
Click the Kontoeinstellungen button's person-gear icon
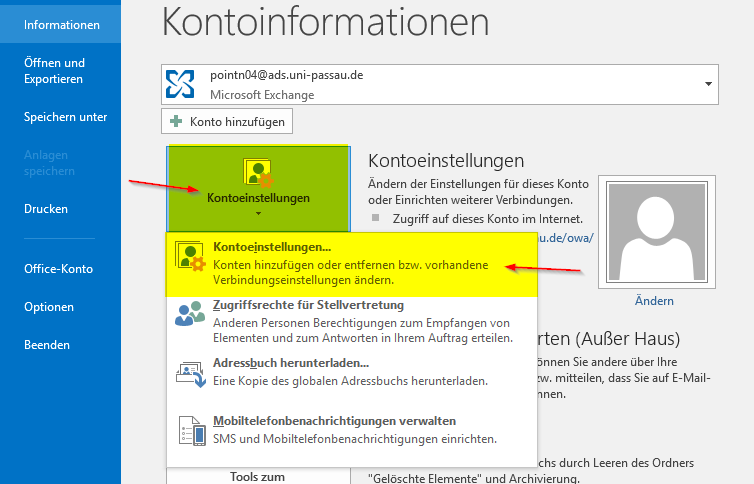[258, 173]
